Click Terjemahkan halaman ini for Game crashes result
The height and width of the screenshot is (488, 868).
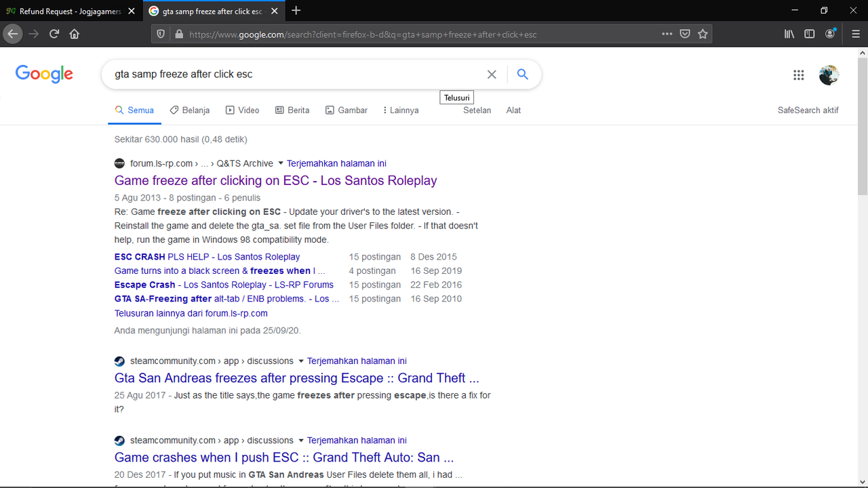pos(357,441)
